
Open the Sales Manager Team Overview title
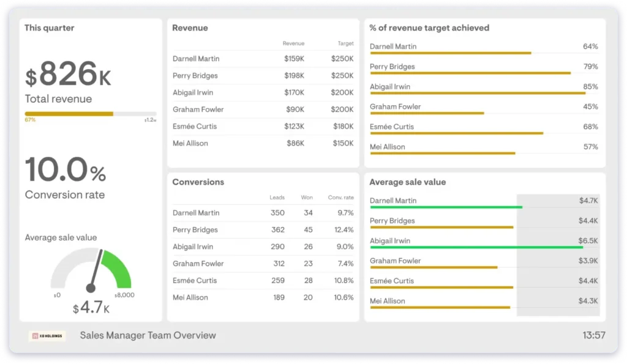tap(147, 335)
